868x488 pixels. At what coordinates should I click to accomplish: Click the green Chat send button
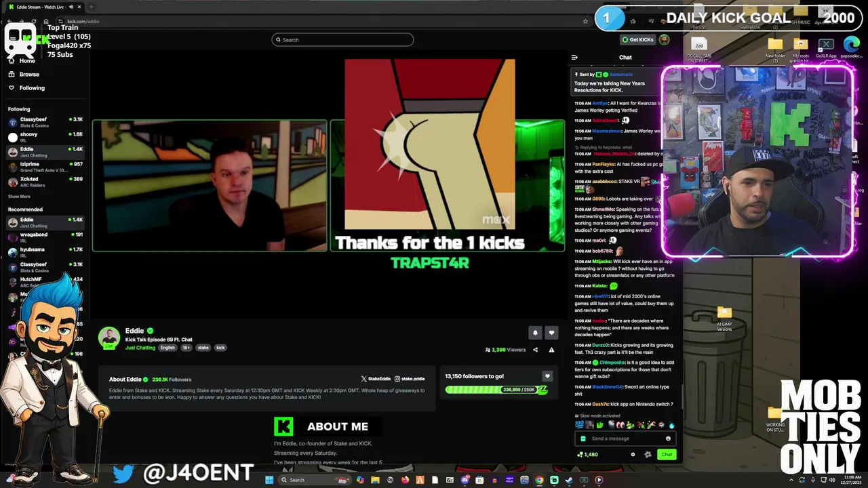point(667,454)
